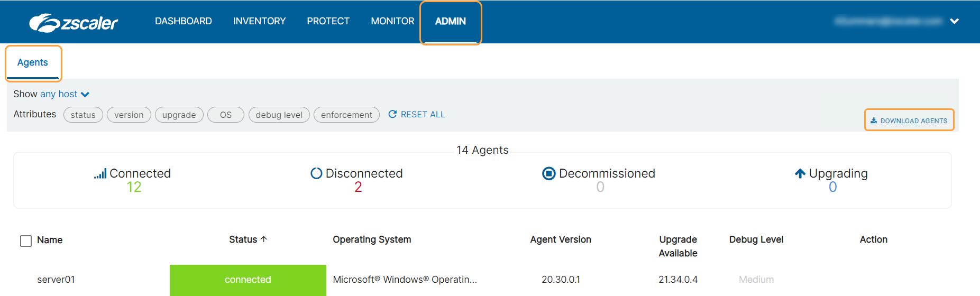This screenshot has height=296, width=980.
Task: Click the Connected signal bars icon
Action: click(100, 174)
